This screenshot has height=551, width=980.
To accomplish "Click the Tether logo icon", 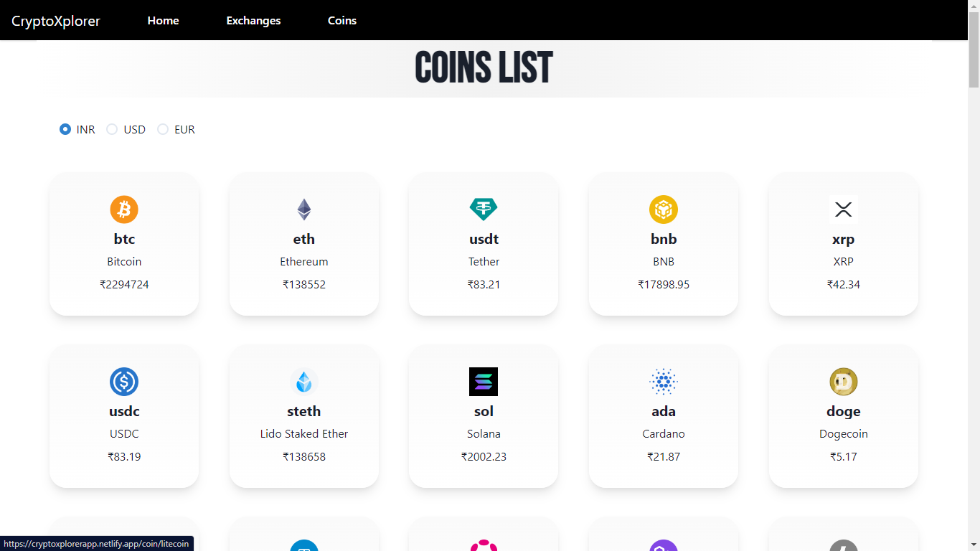I will (484, 209).
